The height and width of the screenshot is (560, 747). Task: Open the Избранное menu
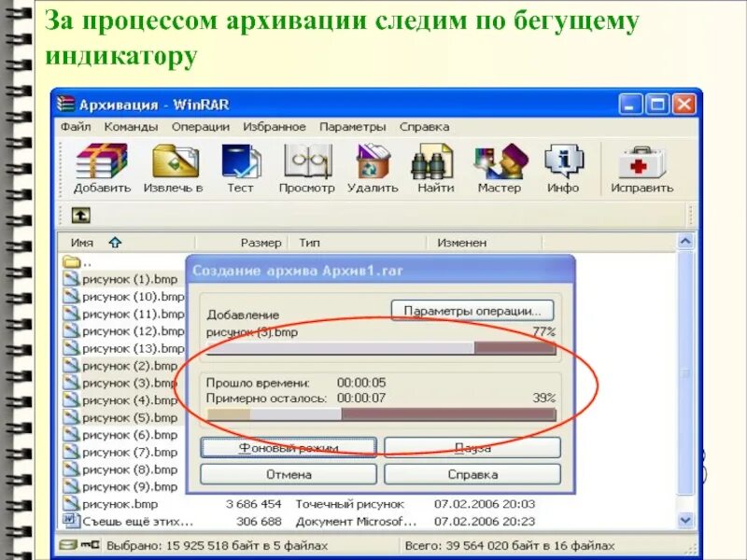[x=275, y=127]
